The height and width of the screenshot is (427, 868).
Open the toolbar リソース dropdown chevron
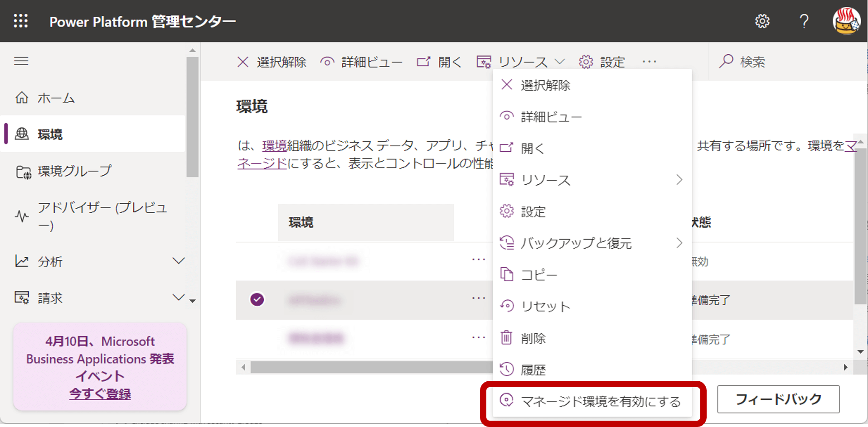click(560, 62)
